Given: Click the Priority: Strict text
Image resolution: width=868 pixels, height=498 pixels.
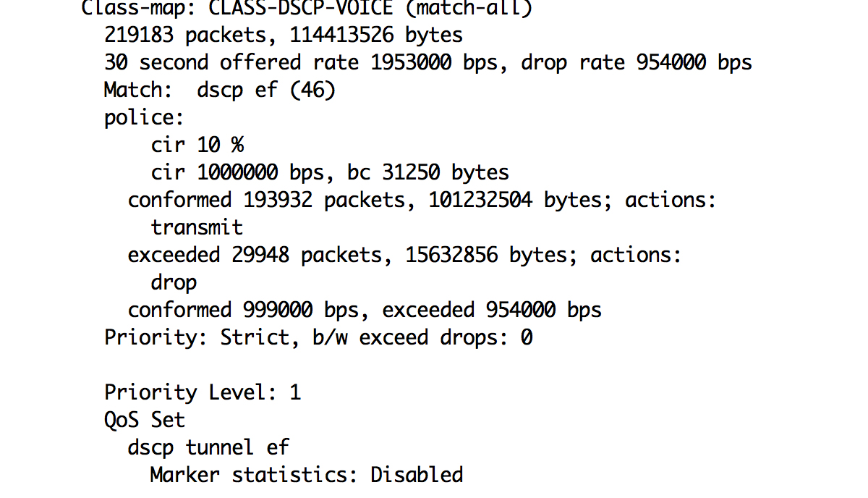Looking at the screenshot, I should tap(197, 337).
